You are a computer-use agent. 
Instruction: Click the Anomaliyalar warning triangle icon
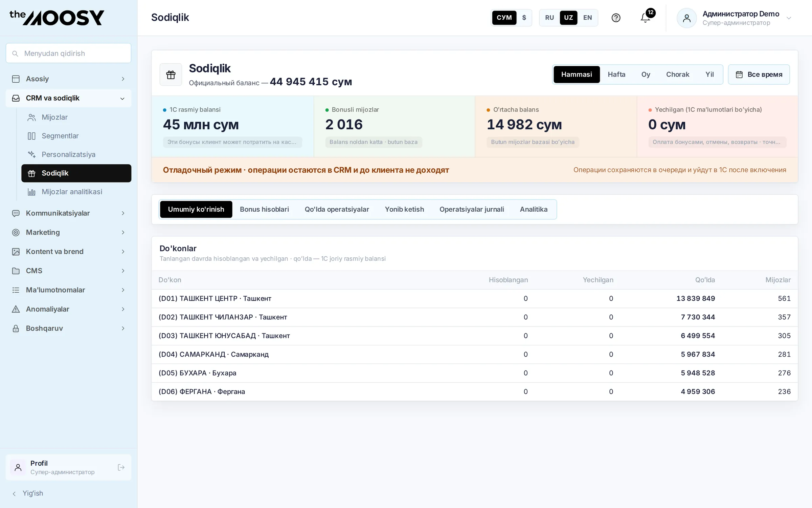16,309
